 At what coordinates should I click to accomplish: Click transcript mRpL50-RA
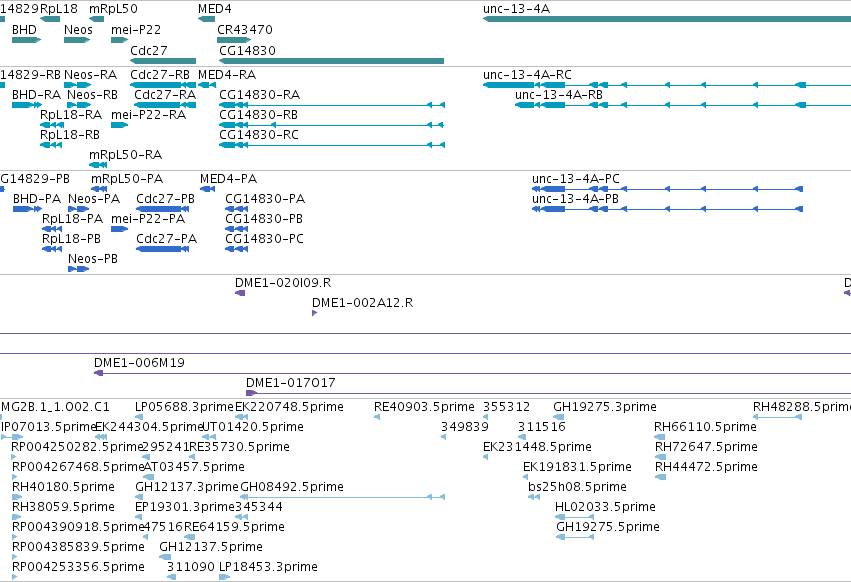click(98, 165)
